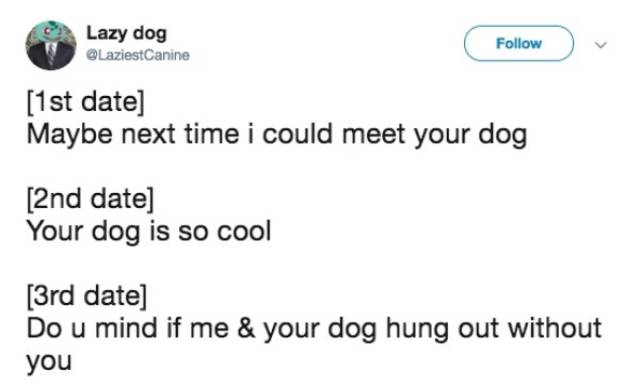Click the [1st date] line
The height and width of the screenshot is (385, 640).
pyautogui.click(x=86, y=102)
